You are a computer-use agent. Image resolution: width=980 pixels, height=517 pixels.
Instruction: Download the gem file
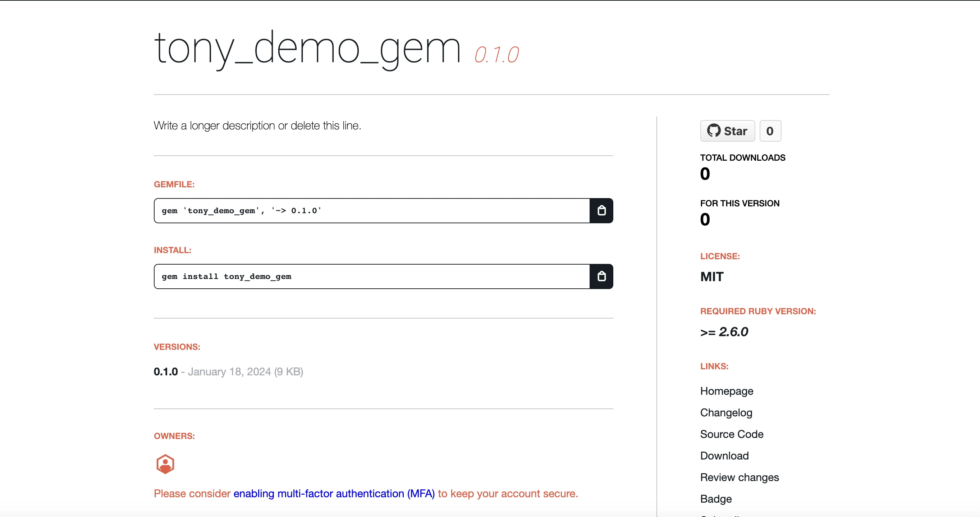(x=724, y=456)
